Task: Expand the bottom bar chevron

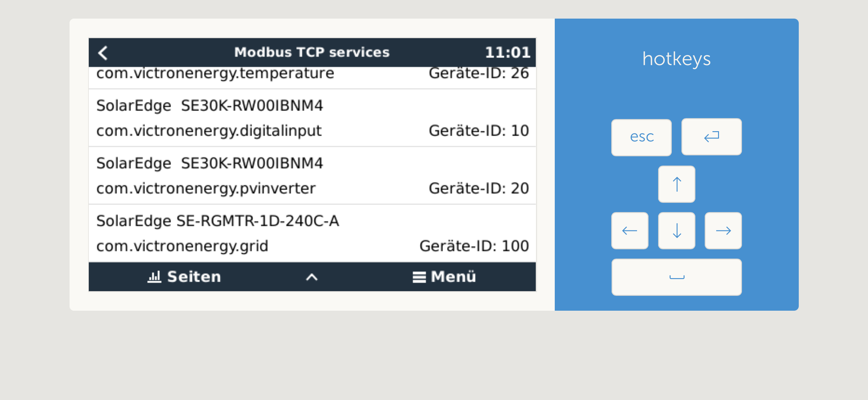Action: tap(312, 277)
